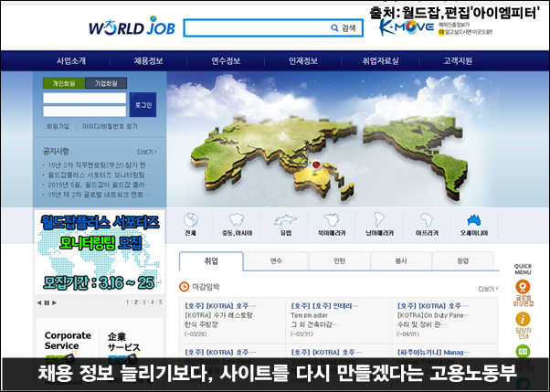
Task: Switch to the 창업 tab
Action: click(x=462, y=261)
